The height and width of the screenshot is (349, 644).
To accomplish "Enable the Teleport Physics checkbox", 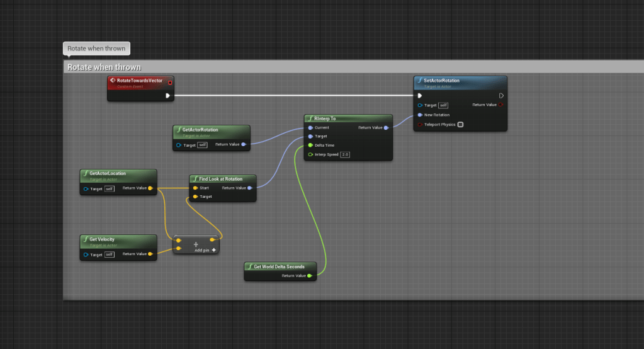I will tap(460, 125).
